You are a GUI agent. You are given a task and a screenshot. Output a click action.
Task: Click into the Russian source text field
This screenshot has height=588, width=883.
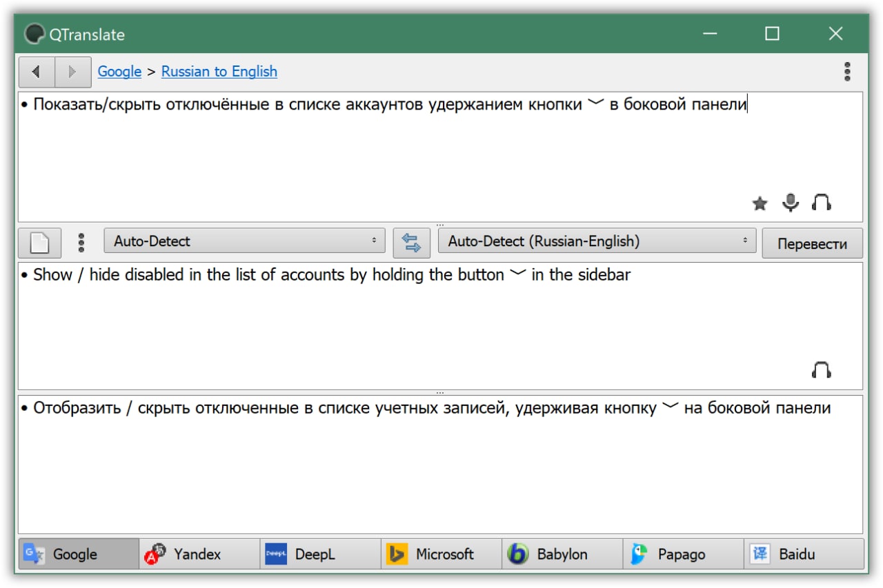(440, 156)
